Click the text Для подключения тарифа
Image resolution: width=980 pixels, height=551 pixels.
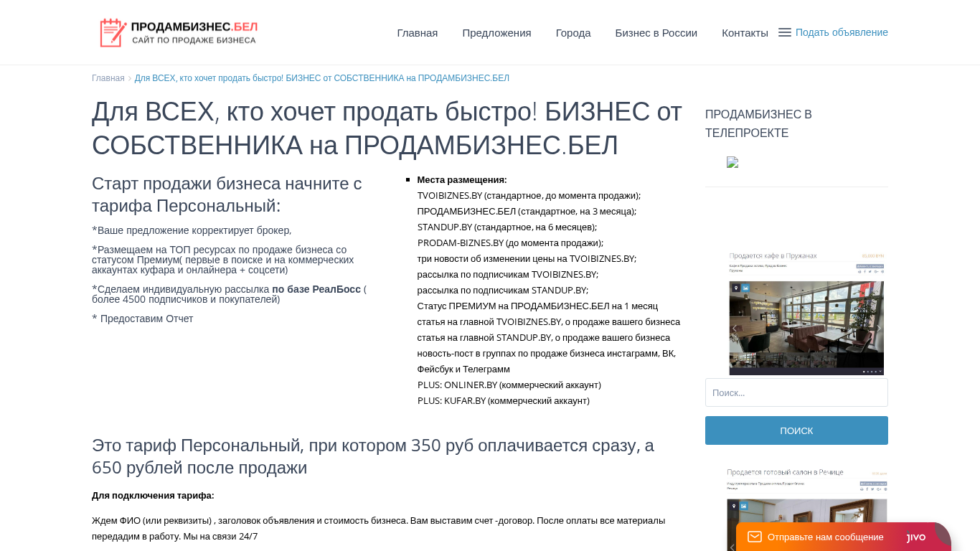[153, 496]
